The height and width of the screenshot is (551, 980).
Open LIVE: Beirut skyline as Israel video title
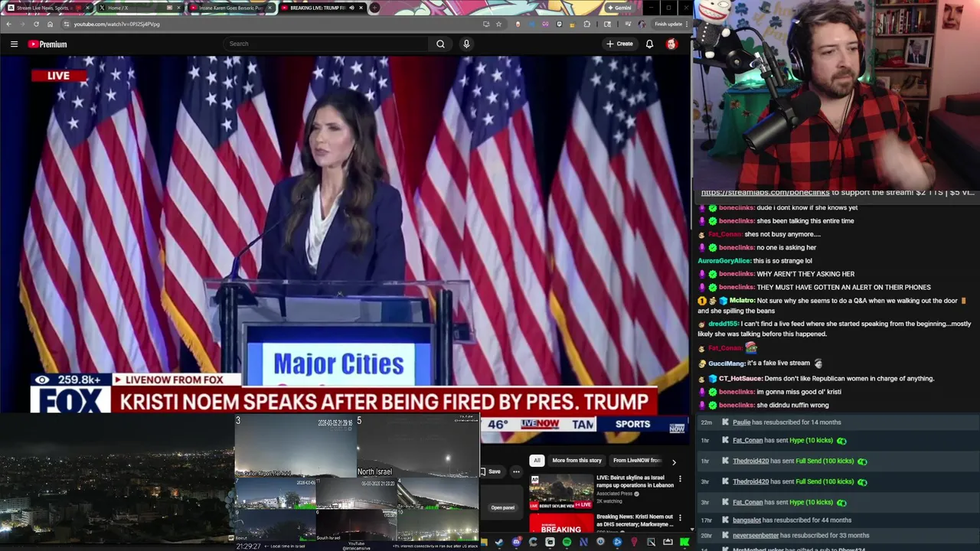635,481
